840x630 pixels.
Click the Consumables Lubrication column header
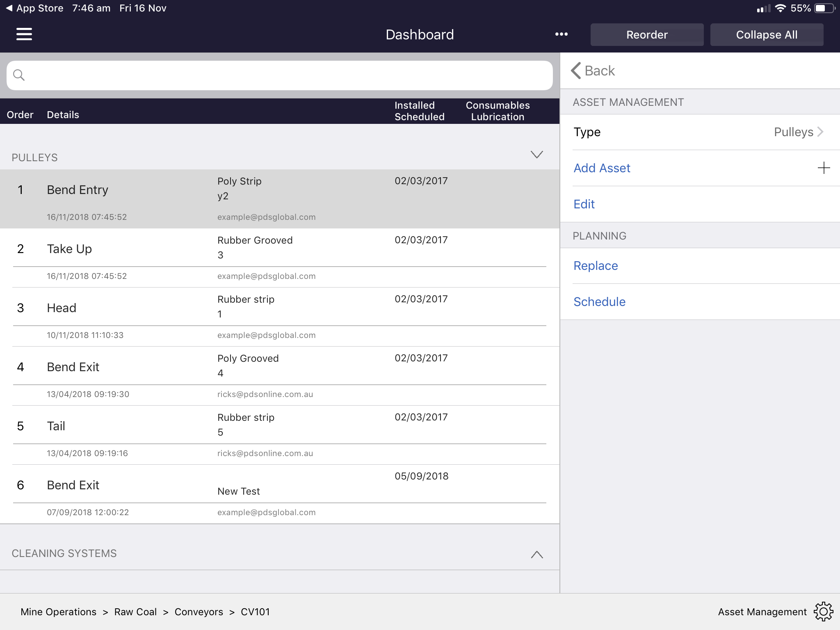point(498,111)
